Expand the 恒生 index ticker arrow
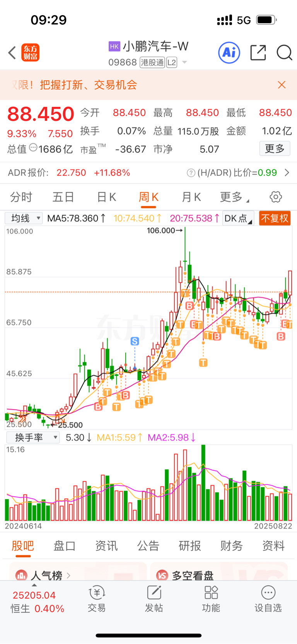297x644 pixels. click(x=34, y=586)
